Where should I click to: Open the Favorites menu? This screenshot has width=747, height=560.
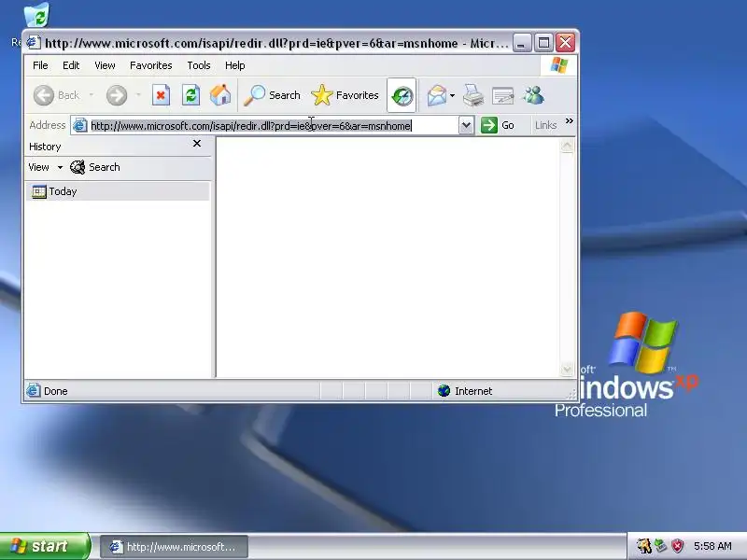(151, 65)
